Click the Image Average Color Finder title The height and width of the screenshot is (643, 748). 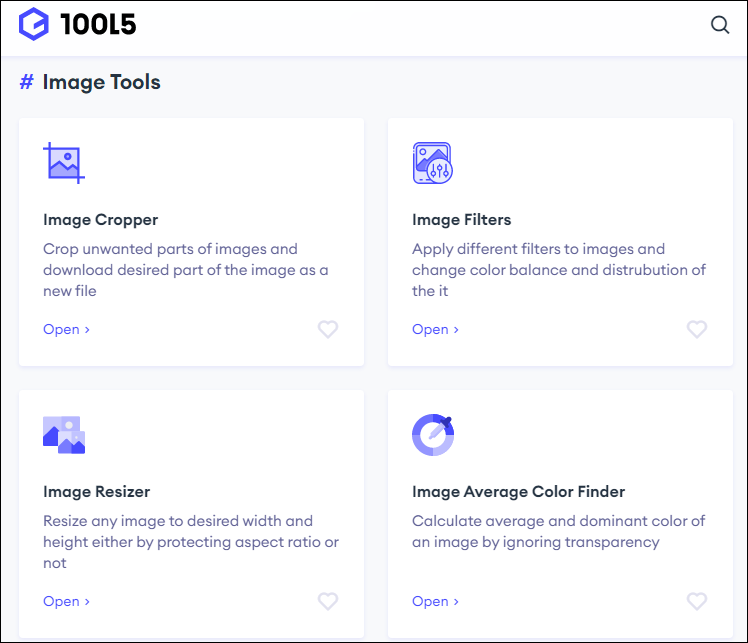[518, 492]
